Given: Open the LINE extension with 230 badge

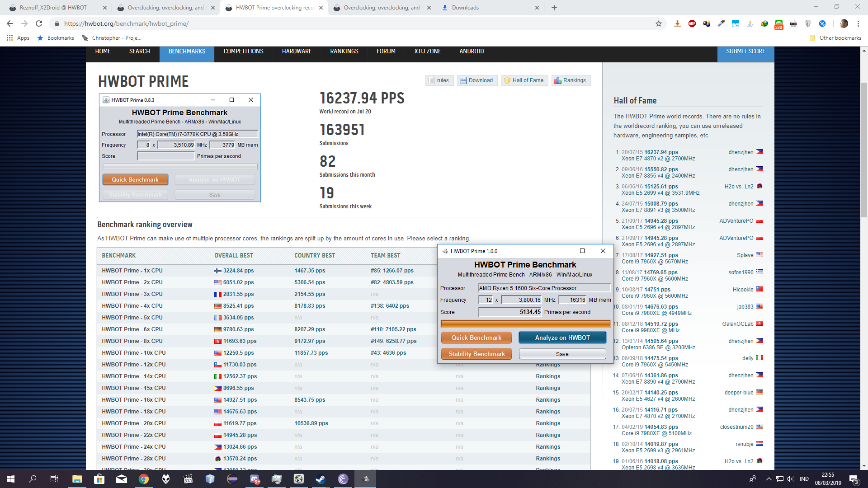Looking at the screenshot, I should [778, 24].
